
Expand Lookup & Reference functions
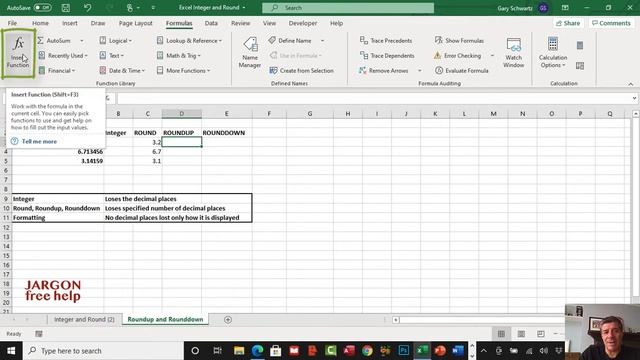[x=189, y=41]
